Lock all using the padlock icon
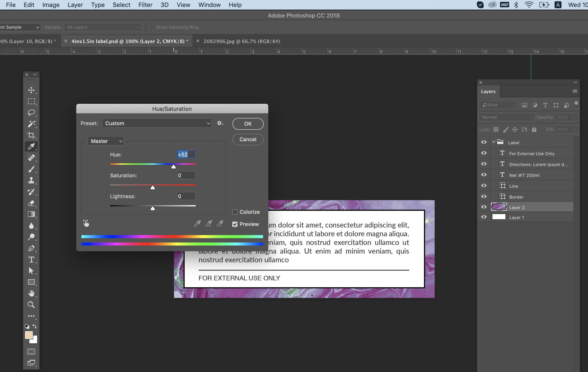Viewport: 588px width, 372px height. (534, 129)
